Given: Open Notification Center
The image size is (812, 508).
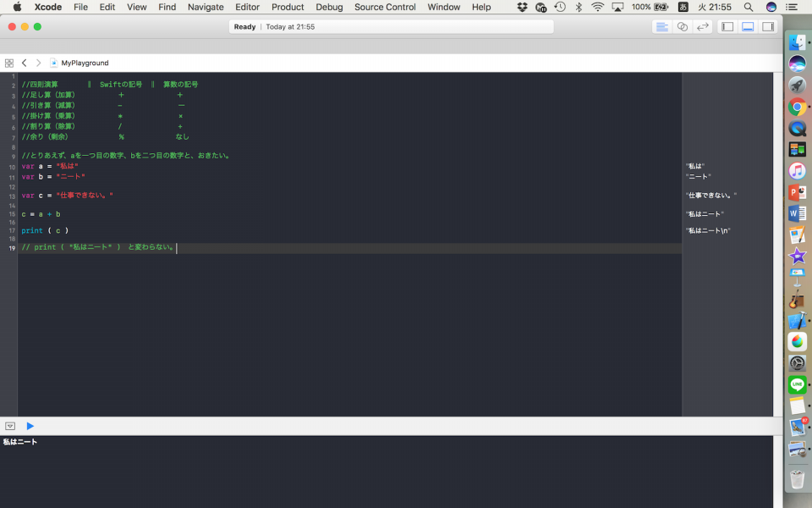Looking at the screenshot, I should [x=792, y=7].
